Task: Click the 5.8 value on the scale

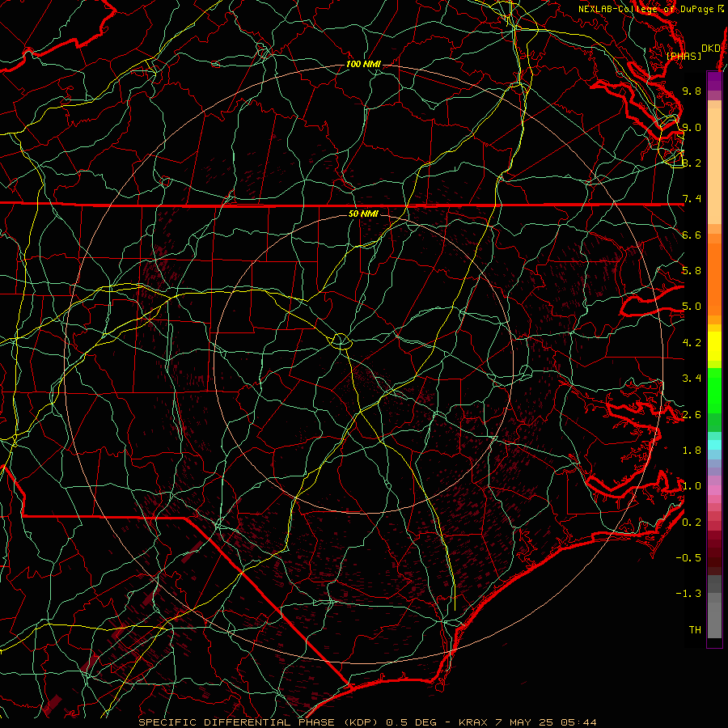Action: (x=692, y=271)
